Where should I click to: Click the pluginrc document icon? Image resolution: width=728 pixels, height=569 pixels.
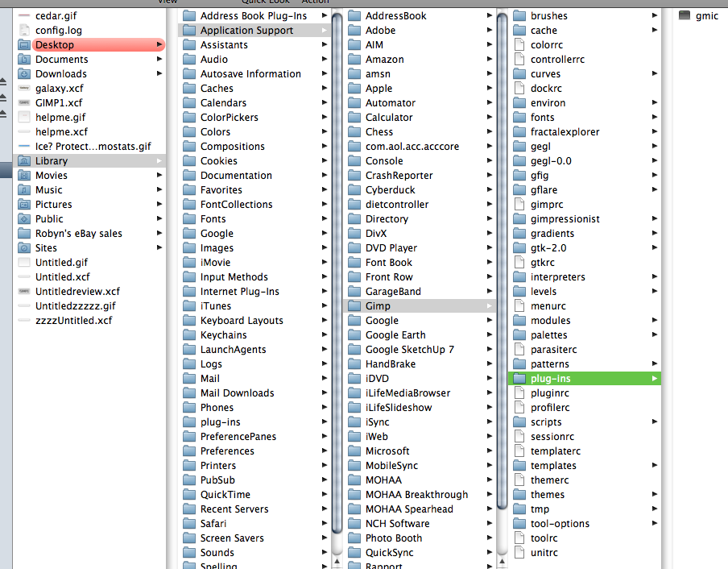pos(519,393)
